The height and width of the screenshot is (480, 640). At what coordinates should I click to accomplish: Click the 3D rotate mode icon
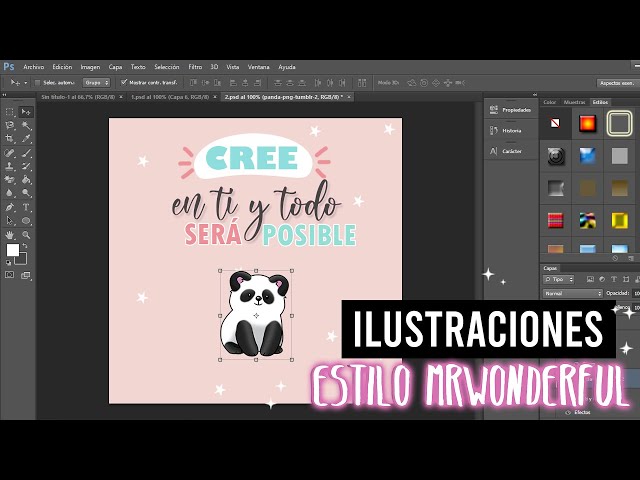[x=412, y=83]
